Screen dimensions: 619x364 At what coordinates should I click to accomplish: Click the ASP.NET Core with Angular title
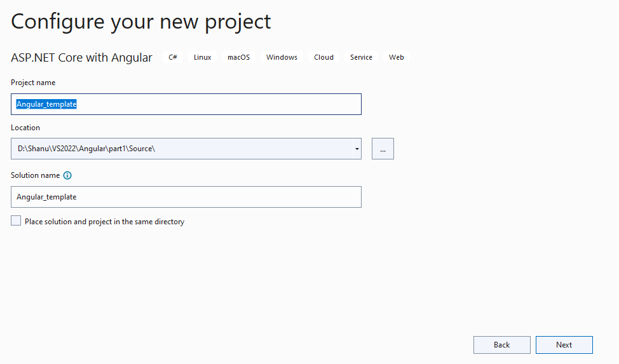(81, 58)
